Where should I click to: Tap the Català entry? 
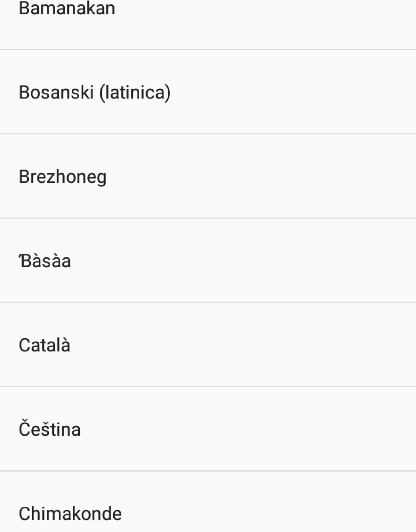point(45,345)
